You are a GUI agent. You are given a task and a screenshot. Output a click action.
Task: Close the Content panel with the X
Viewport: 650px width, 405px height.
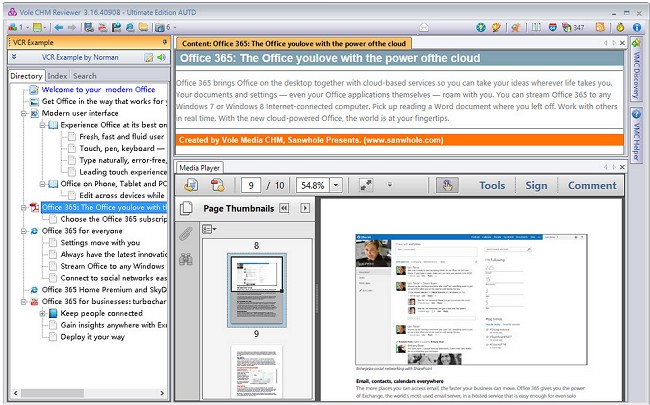pyautogui.click(x=622, y=43)
